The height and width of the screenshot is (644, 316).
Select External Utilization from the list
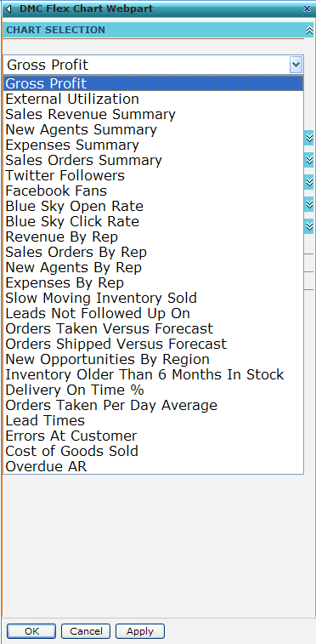tap(153, 99)
